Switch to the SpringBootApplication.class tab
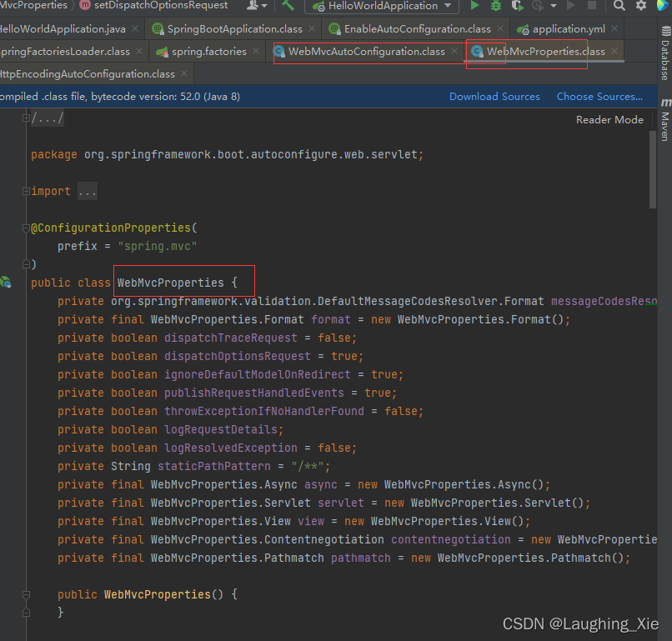This screenshot has width=672, height=641. tap(234, 28)
